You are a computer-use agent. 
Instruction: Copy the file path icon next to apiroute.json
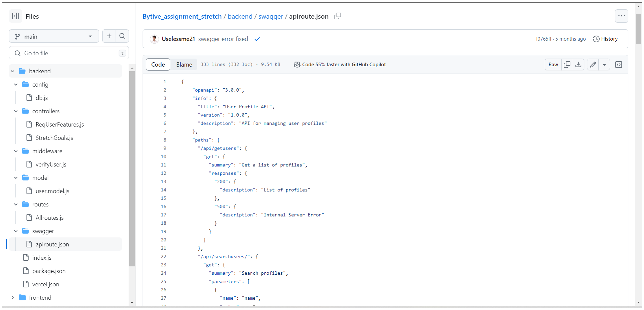(x=338, y=16)
